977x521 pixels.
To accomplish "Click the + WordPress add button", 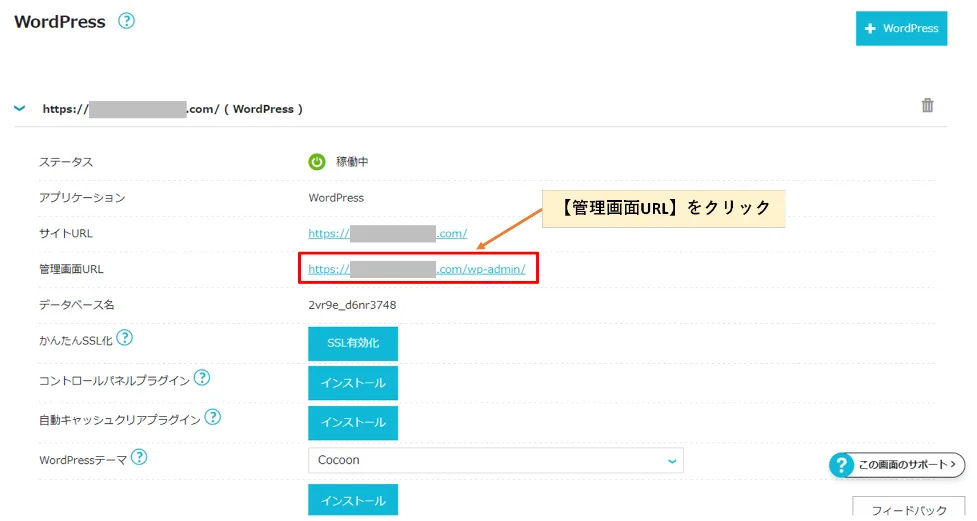I will point(901,28).
